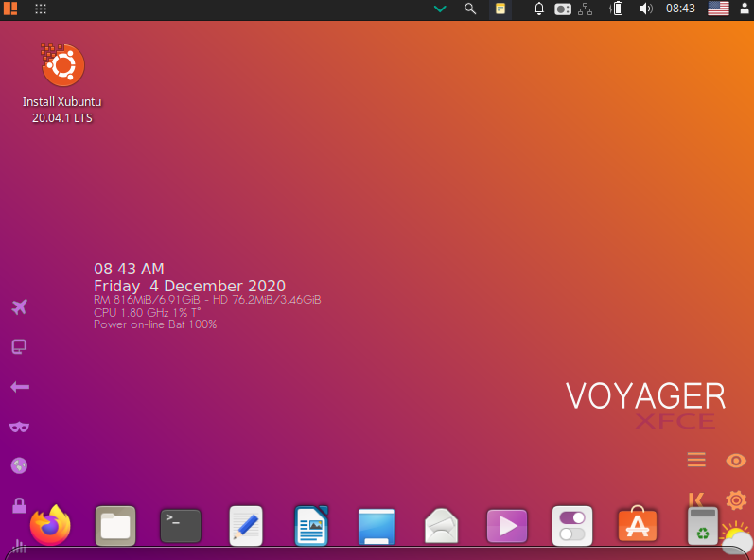
Task: Click the blue window icon in dock
Action: (377, 526)
